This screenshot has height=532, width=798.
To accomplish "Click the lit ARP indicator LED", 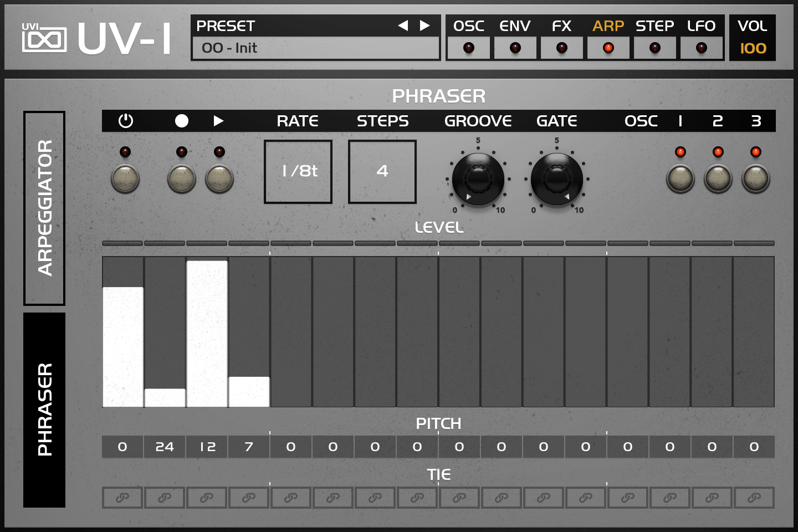I will pyautogui.click(x=608, y=48).
